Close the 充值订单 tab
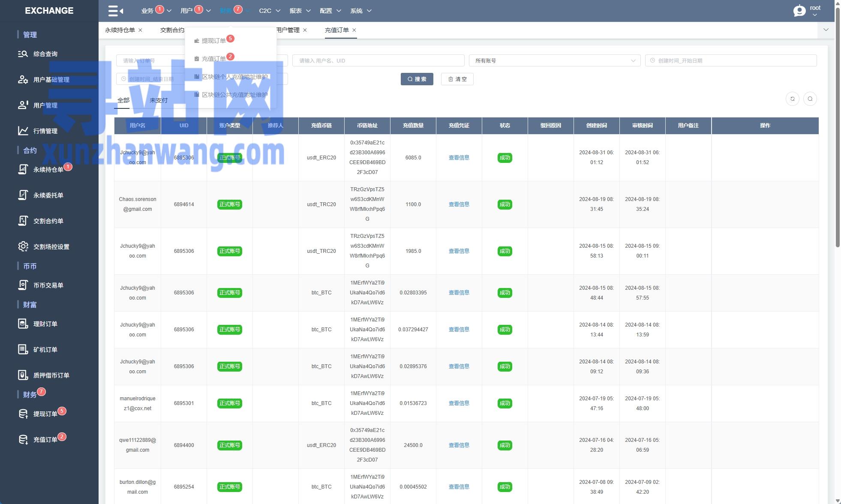The height and width of the screenshot is (504, 841). 354,30
